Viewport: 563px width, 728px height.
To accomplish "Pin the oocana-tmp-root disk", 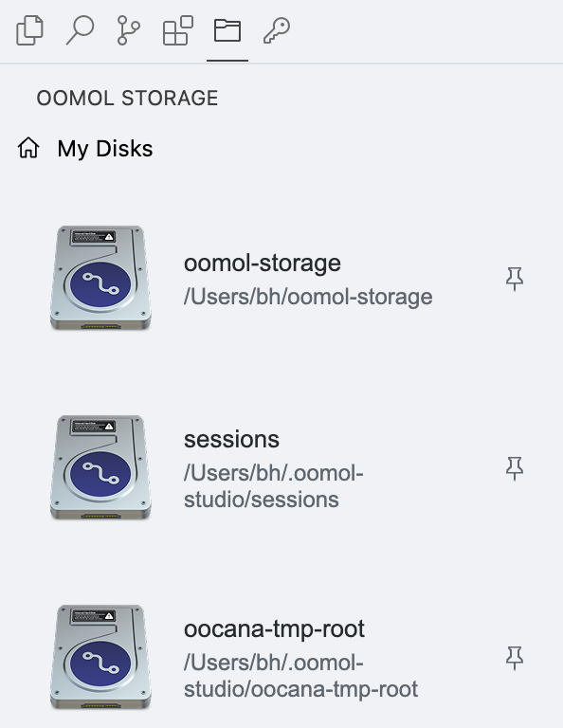I will point(515,658).
